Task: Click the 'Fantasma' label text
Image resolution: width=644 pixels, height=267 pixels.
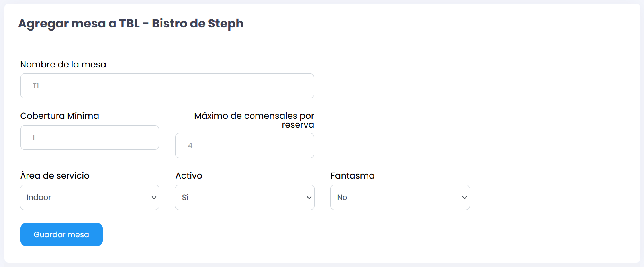Action: tap(352, 176)
